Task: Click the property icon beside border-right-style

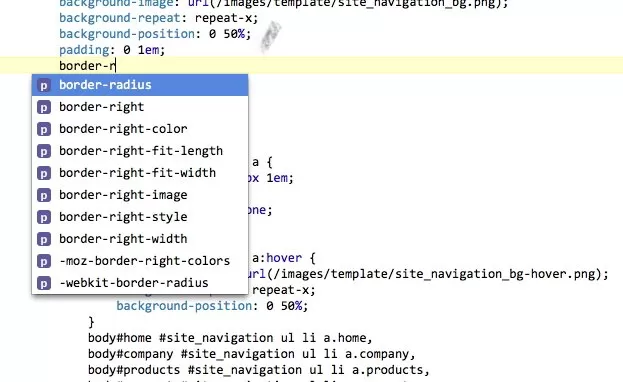Action: click(44, 217)
